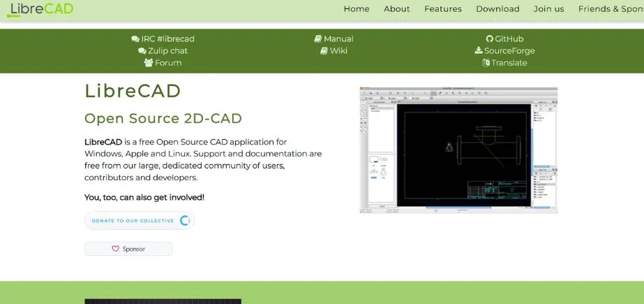Click the download icon beside SourceForge
644x304 pixels.
pyautogui.click(x=479, y=50)
